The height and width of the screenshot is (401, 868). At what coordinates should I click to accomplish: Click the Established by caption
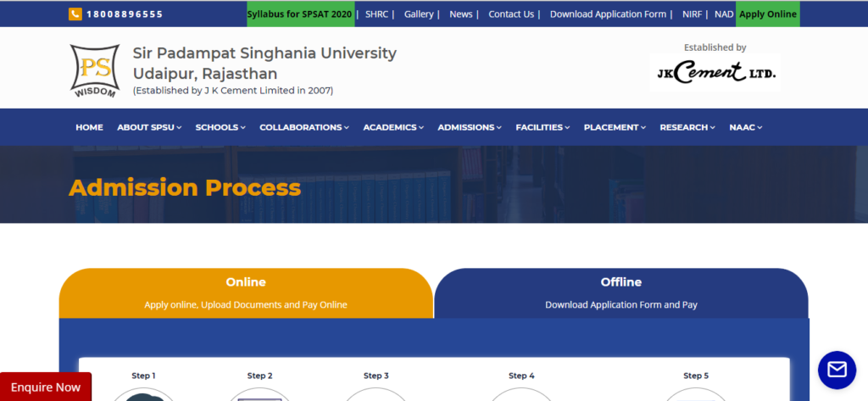tap(715, 47)
